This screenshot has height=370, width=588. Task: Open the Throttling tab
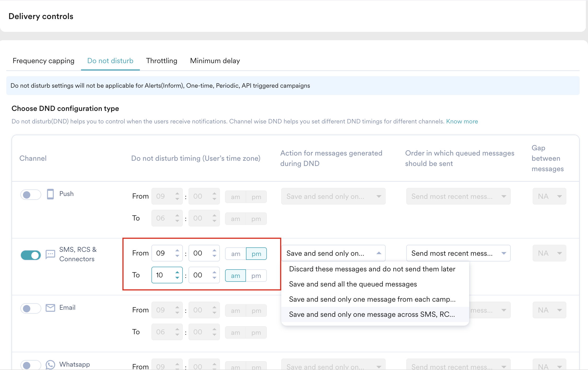[x=162, y=61]
